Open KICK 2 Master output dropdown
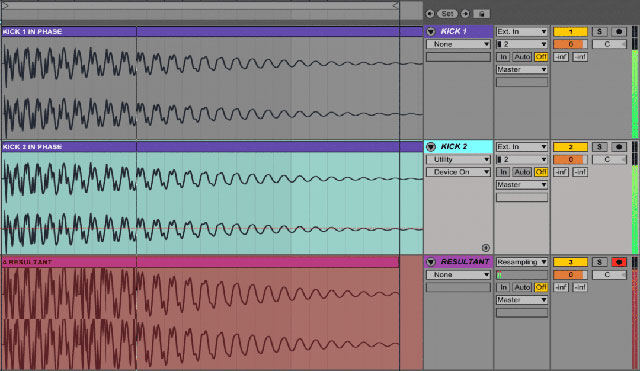 pyautogui.click(x=522, y=184)
